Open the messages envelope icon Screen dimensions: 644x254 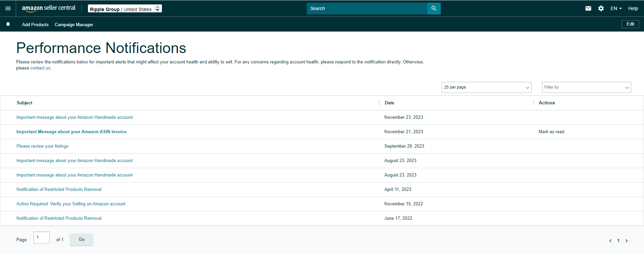point(588,8)
